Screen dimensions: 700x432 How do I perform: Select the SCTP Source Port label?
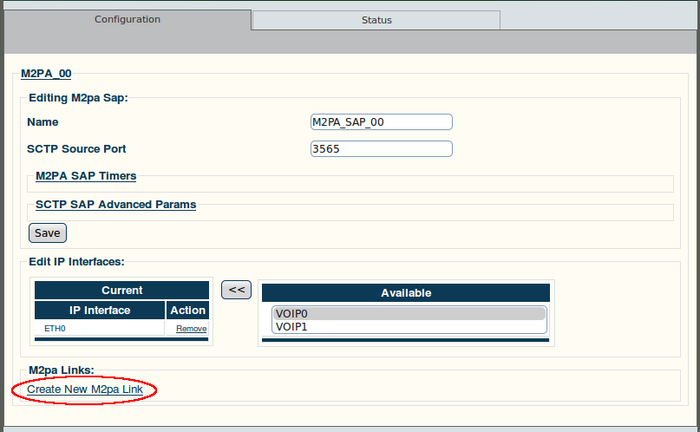[x=76, y=149]
